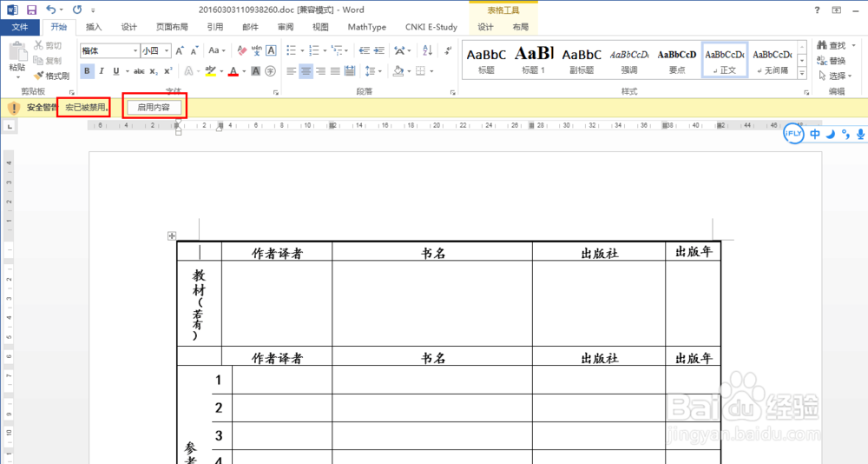Click the Grow Font icon

(180, 51)
